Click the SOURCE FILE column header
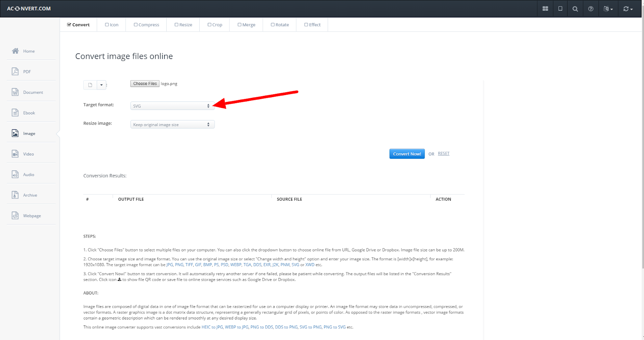The width and height of the screenshot is (644, 340). [289, 199]
